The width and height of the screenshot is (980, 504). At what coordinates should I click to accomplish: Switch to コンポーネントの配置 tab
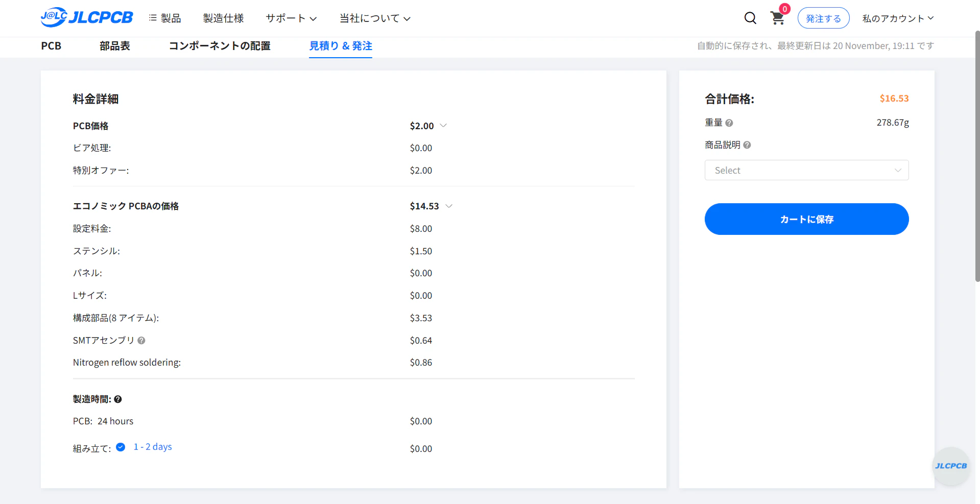[220, 46]
